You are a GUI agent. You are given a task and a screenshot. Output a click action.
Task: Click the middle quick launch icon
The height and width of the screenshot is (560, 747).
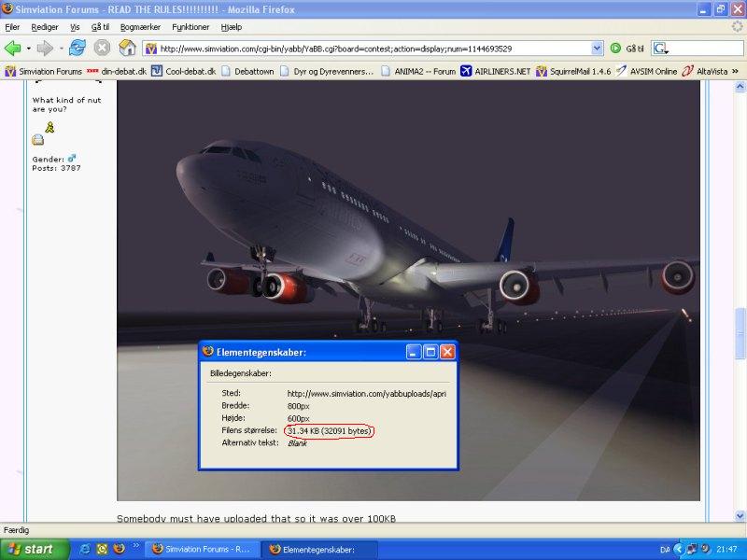coord(102,549)
